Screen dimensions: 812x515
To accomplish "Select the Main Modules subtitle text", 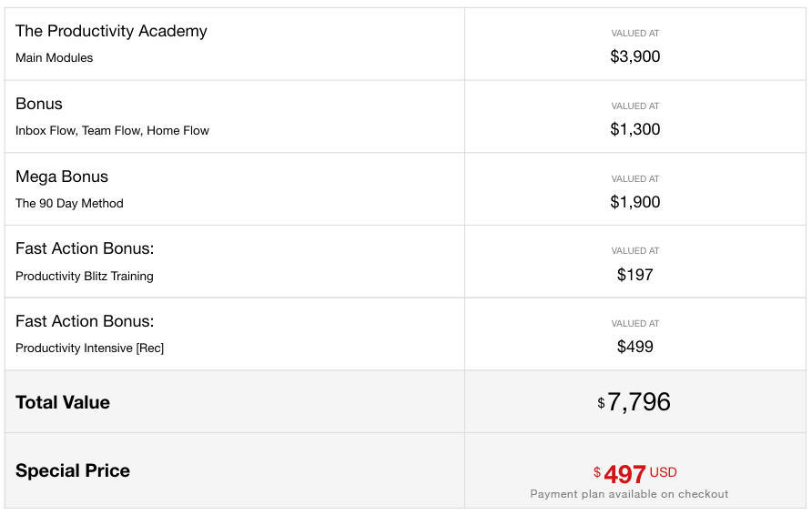I will (54, 58).
